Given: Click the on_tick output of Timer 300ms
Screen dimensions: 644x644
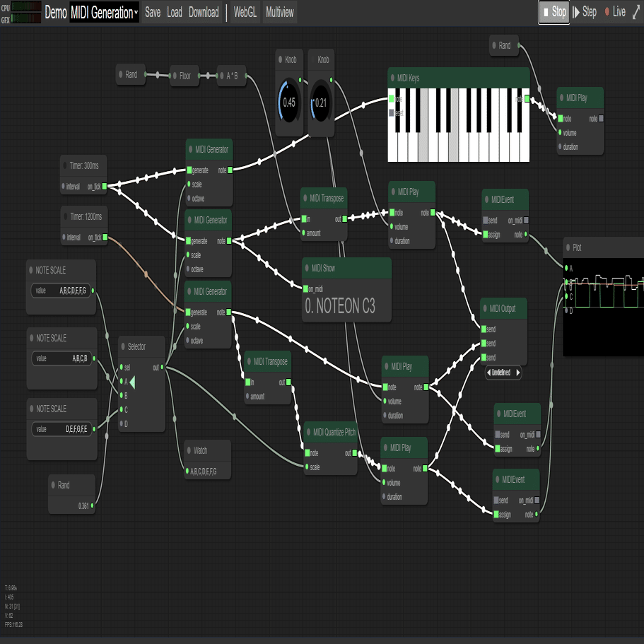Looking at the screenshot, I should click(105, 187).
